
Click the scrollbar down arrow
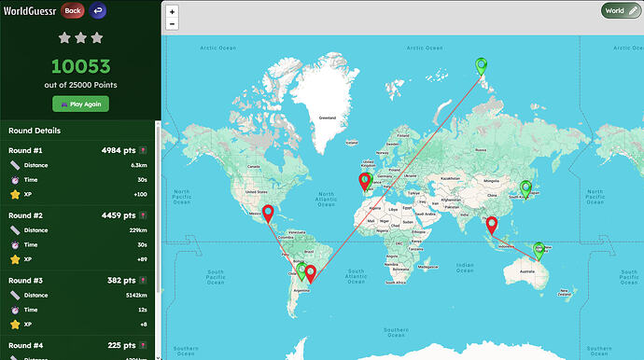pos(158,357)
